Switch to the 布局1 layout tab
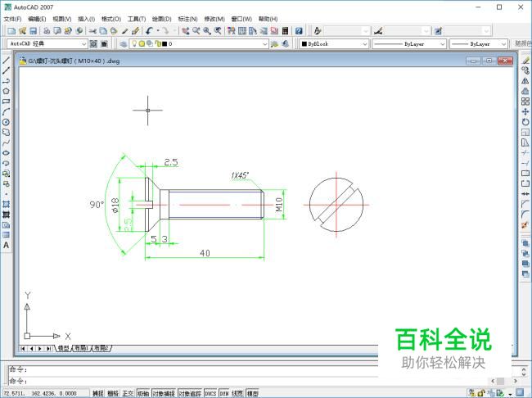This screenshot has width=532, height=398. [81, 348]
